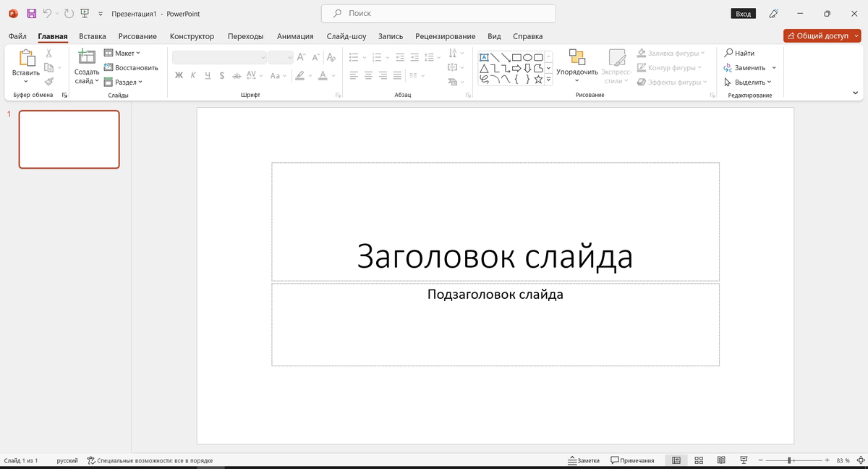Align text left
The image size is (868, 469).
tap(354, 75)
